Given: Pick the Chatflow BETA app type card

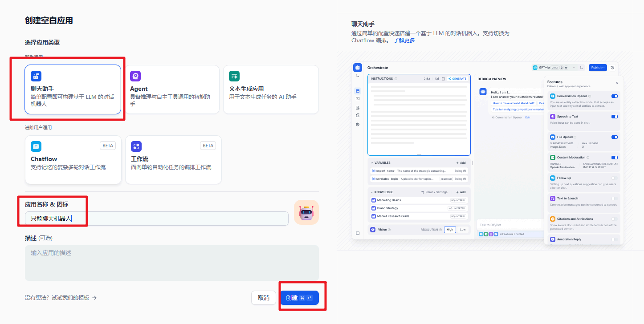Looking at the screenshot, I should tap(73, 160).
